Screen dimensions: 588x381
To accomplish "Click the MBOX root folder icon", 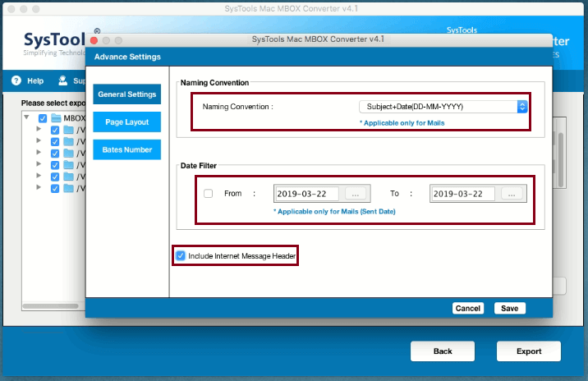I will click(x=56, y=118).
